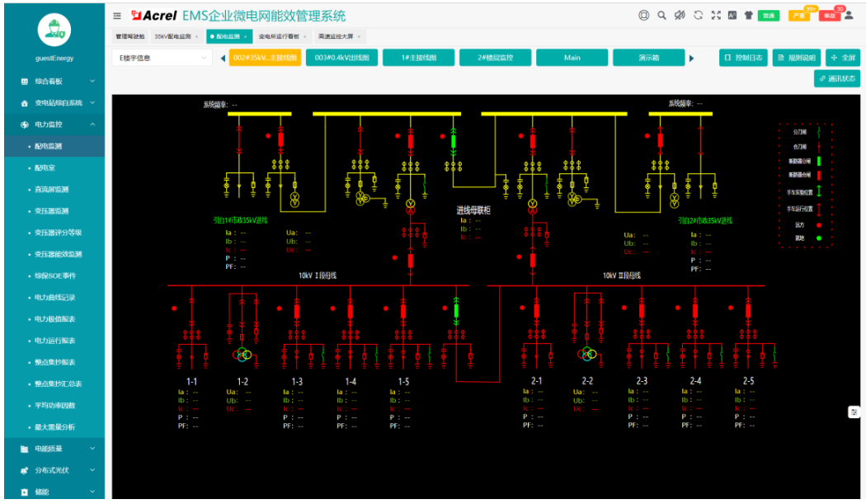Select the 2#楼层监控 diagram
This screenshot has height=504, width=866.
coord(496,58)
